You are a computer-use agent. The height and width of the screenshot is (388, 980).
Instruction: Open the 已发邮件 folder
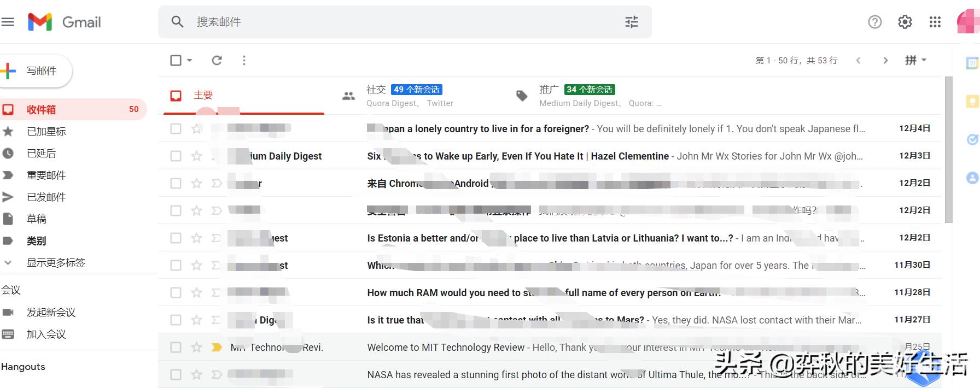(46, 197)
